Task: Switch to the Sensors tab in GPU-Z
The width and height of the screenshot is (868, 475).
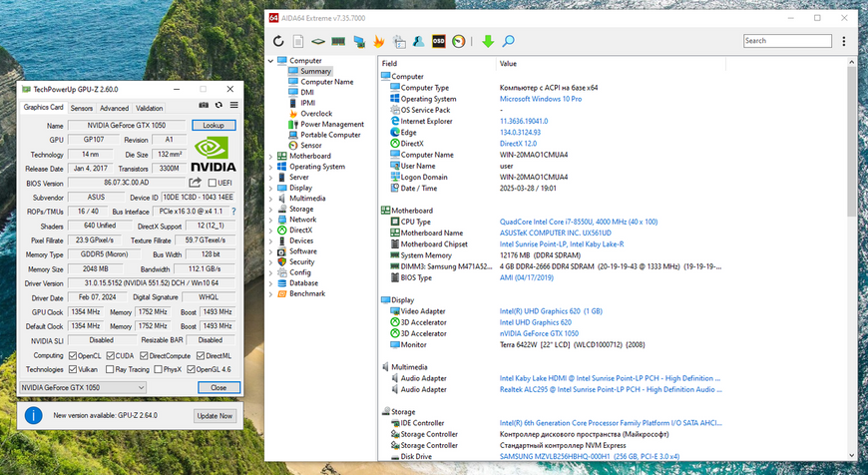Action: (82, 109)
